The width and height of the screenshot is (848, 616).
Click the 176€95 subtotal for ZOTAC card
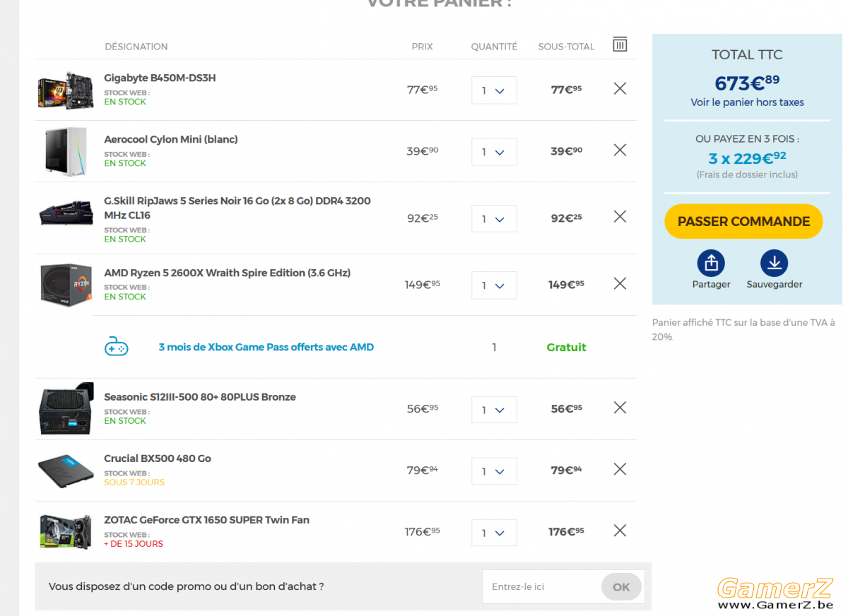coord(566,531)
